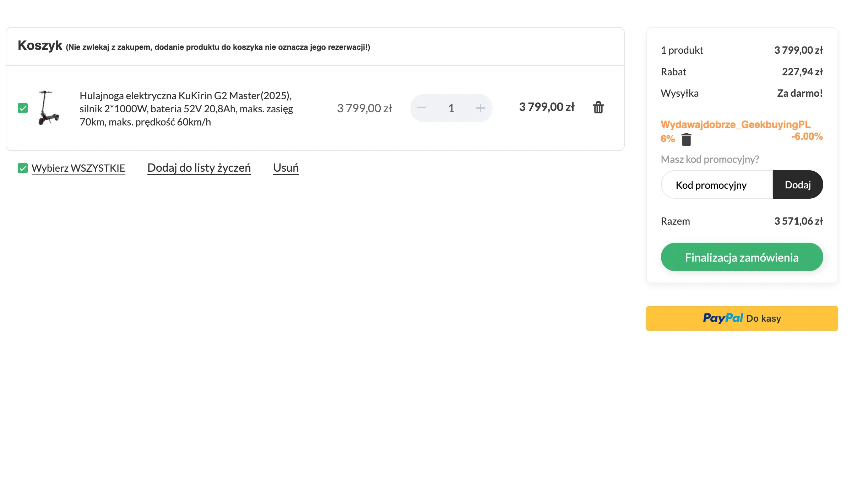Uncheck the KuKirin G2 Master item checkbox
The height and width of the screenshot is (477, 868).
(x=23, y=108)
